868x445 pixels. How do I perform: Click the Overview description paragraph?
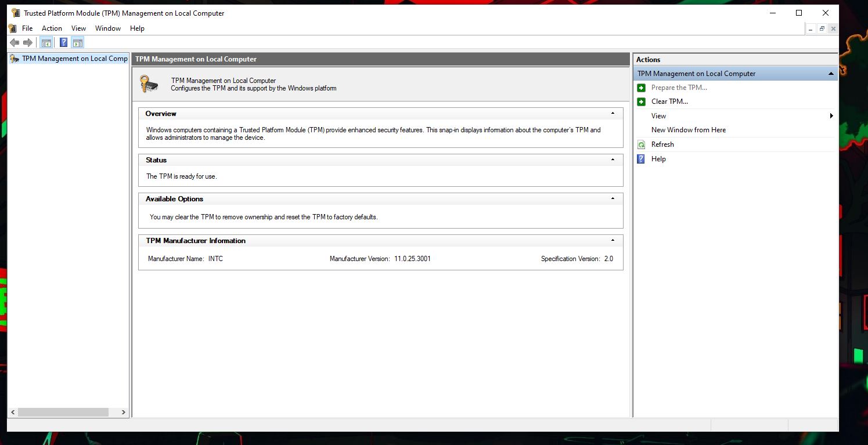tap(373, 134)
